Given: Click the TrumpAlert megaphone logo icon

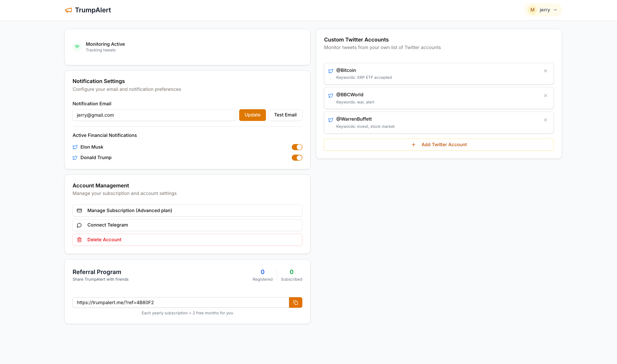Looking at the screenshot, I should pos(68,10).
